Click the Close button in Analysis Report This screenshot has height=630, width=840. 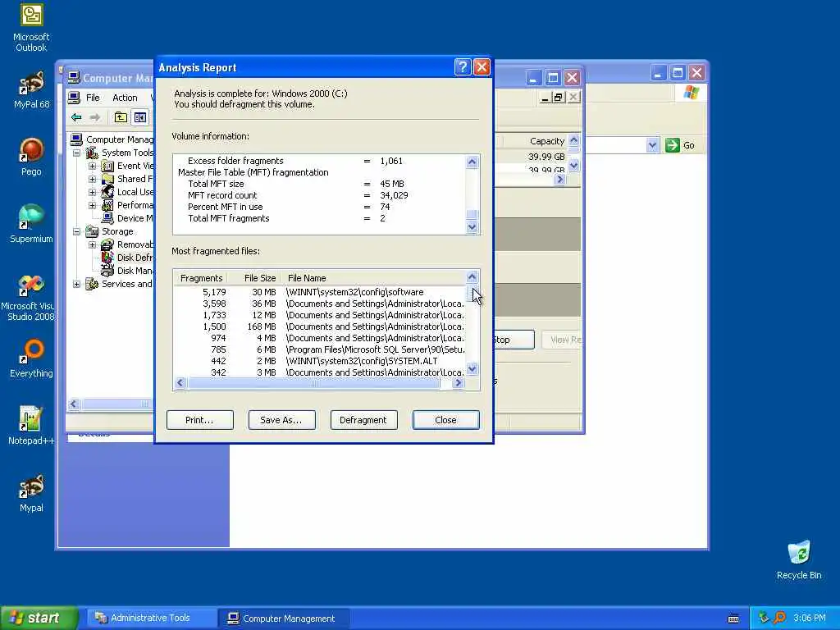445,420
